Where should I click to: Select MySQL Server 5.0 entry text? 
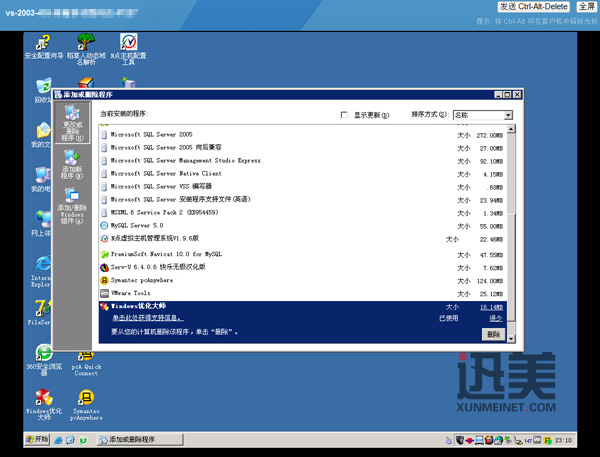click(137, 225)
